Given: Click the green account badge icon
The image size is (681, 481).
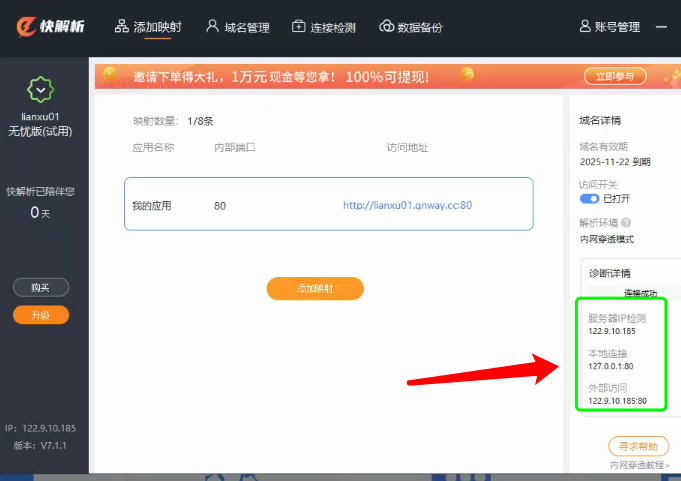Looking at the screenshot, I should click(x=40, y=89).
